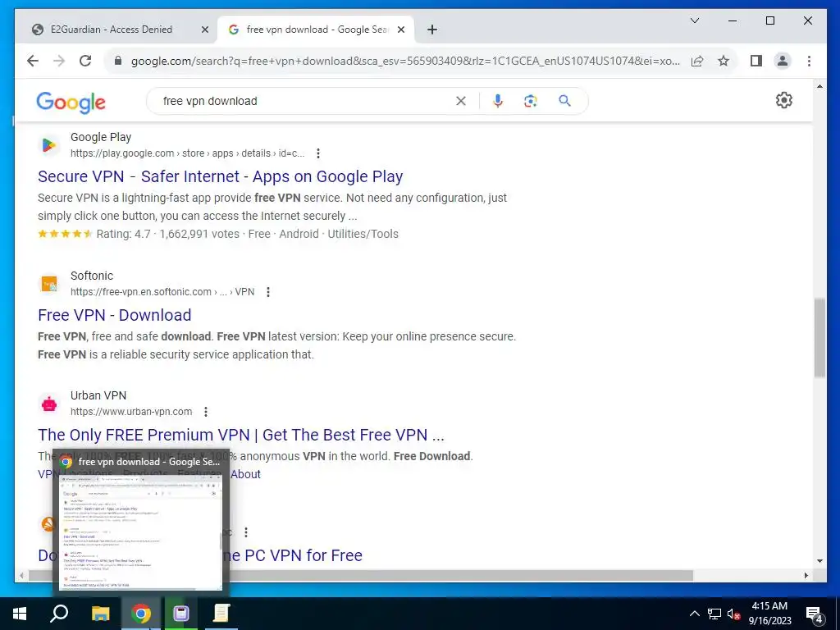Open more options for Google Play result
The height and width of the screenshot is (630, 840).
pos(318,153)
